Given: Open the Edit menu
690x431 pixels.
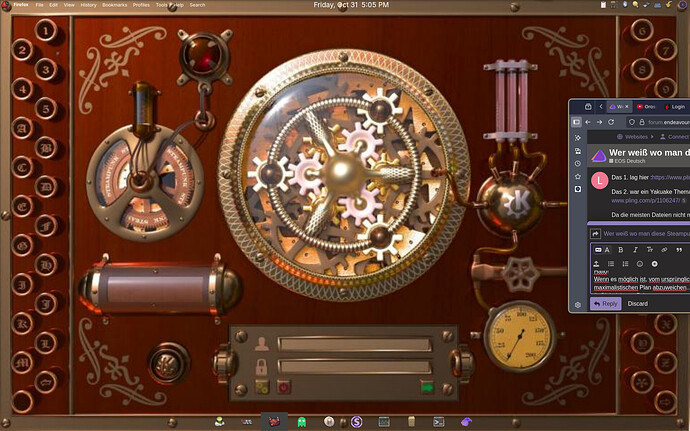Looking at the screenshot, I should click(53, 5).
